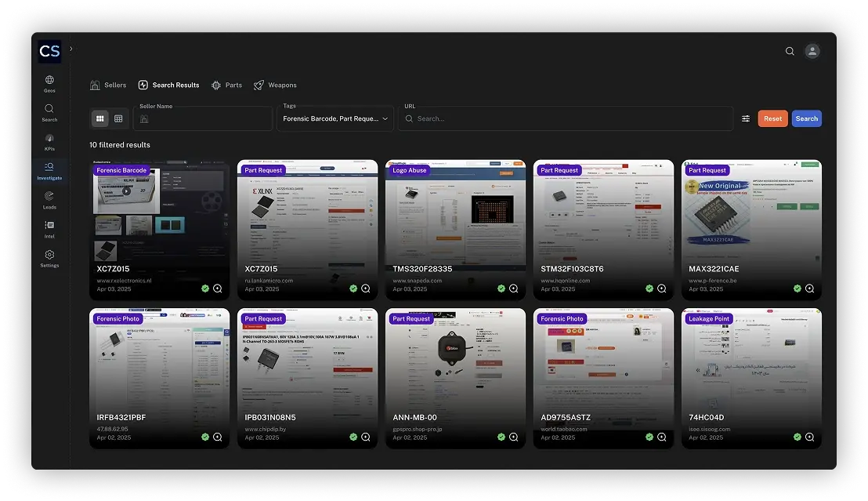Play the XC7Z015 Forensic Barcode video thumbnail

126,191
